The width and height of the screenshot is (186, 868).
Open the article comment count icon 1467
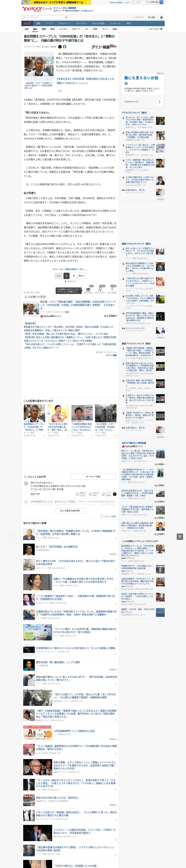[46, 47]
